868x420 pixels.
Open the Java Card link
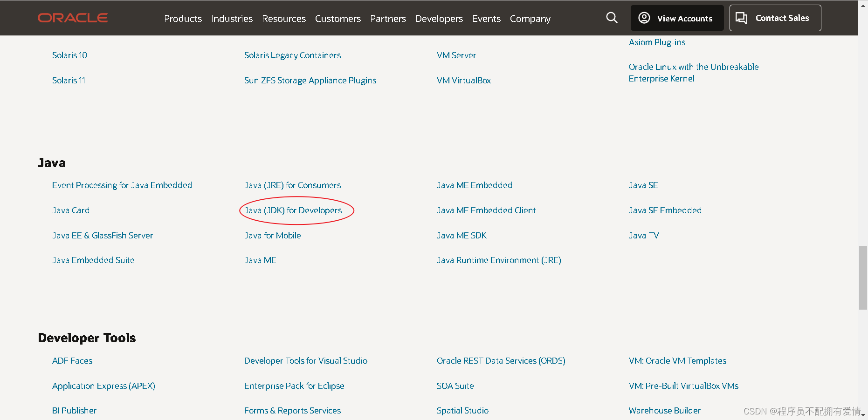[x=71, y=210]
